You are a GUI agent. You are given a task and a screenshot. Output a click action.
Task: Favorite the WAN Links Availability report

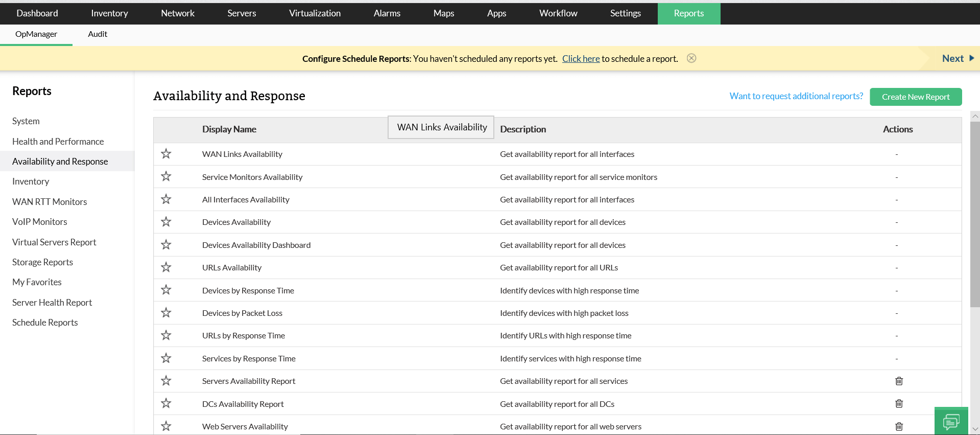pyautogui.click(x=166, y=154)
